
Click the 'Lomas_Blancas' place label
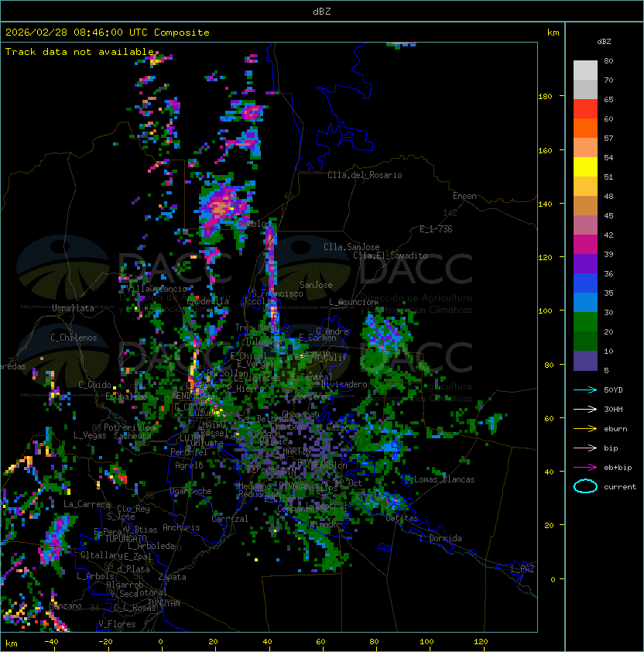pyautogui.click(x=444, y=479)
